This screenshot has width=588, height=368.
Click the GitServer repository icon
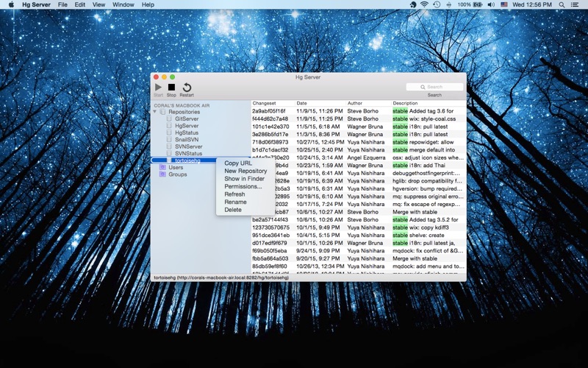[x=169, y=118]
